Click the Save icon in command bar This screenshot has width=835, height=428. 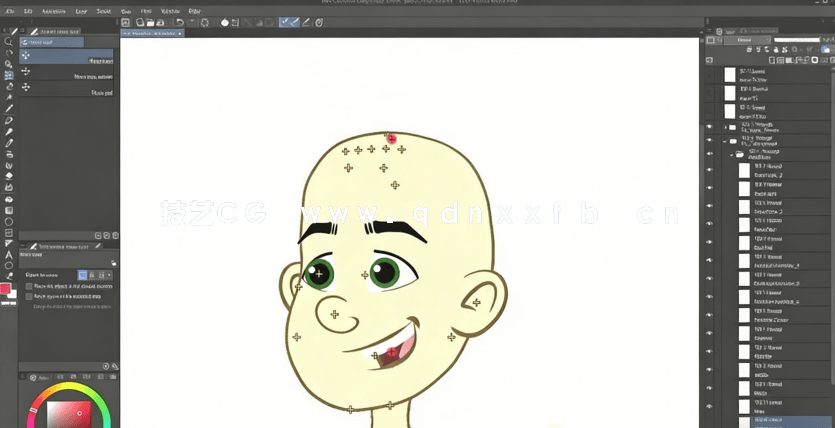coord(162,22)
